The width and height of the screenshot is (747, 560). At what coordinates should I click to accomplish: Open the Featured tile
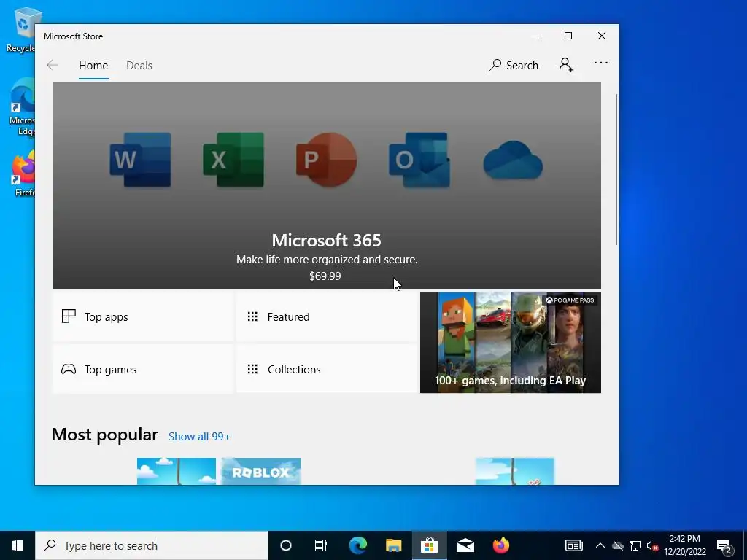coord(327,316)
